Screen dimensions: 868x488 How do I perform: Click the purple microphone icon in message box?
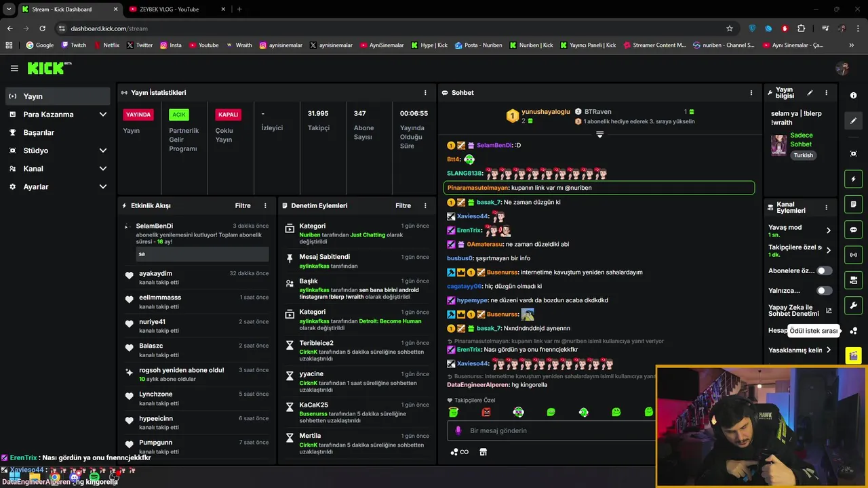(x=458, y=430)
